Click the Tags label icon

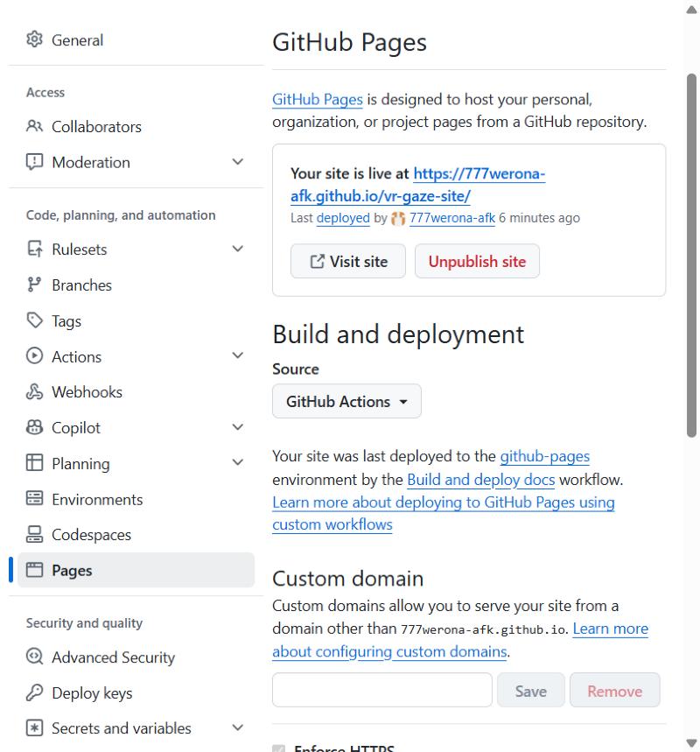point(34,320)
